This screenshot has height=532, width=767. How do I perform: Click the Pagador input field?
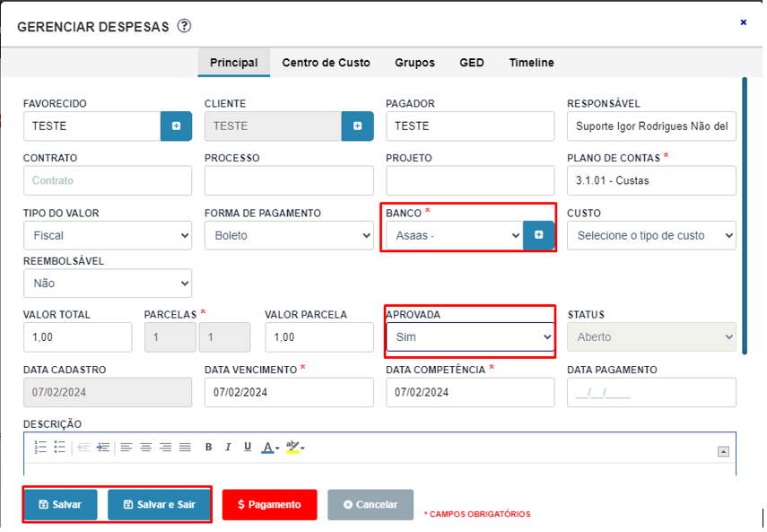pyautogui.click(x=471, y=126)
